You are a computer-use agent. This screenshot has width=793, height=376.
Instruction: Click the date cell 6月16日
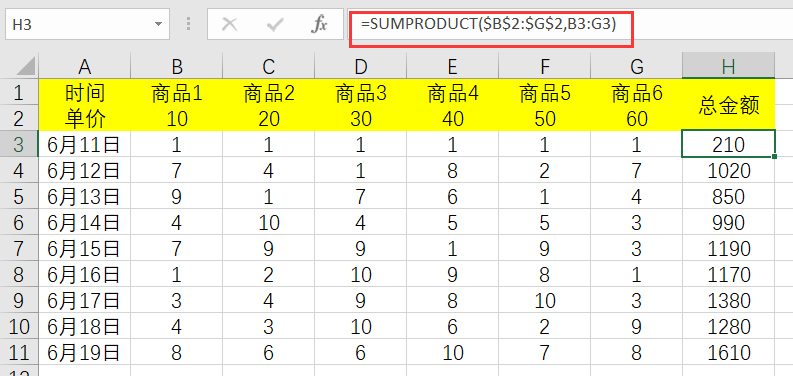click(x=84, y=274)
